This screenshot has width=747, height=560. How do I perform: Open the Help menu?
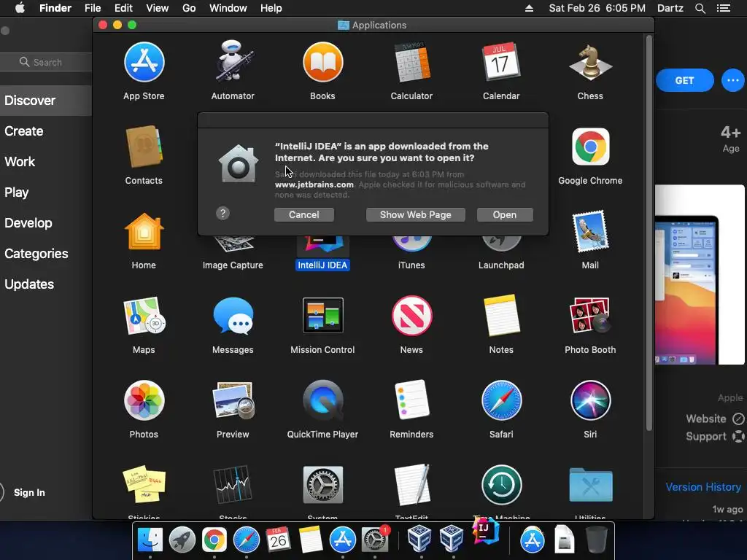point(271,8)
